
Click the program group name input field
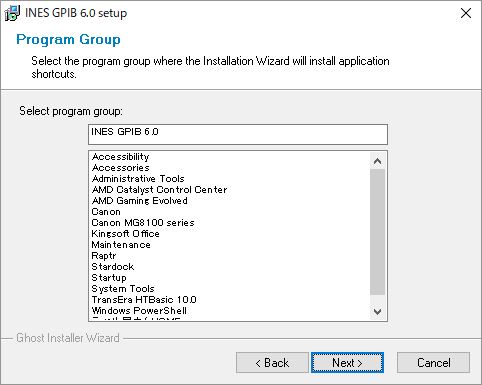tap(238, 134)
